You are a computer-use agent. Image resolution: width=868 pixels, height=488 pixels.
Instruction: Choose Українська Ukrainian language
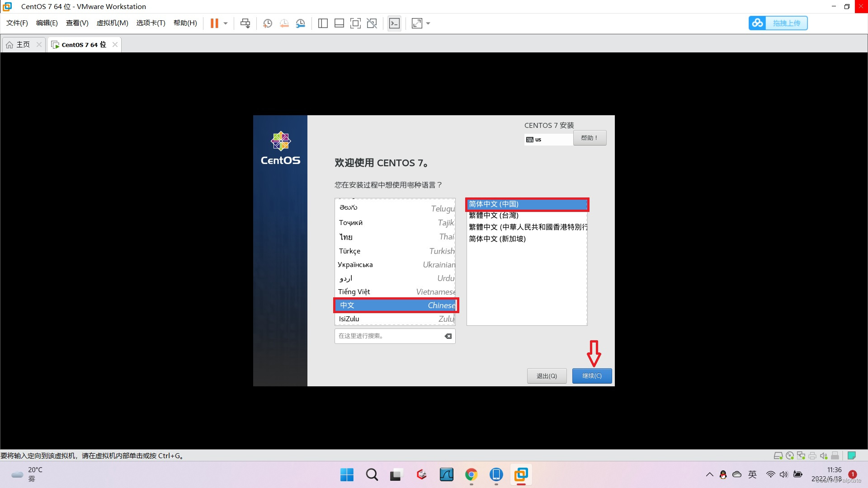click(395, 264)
